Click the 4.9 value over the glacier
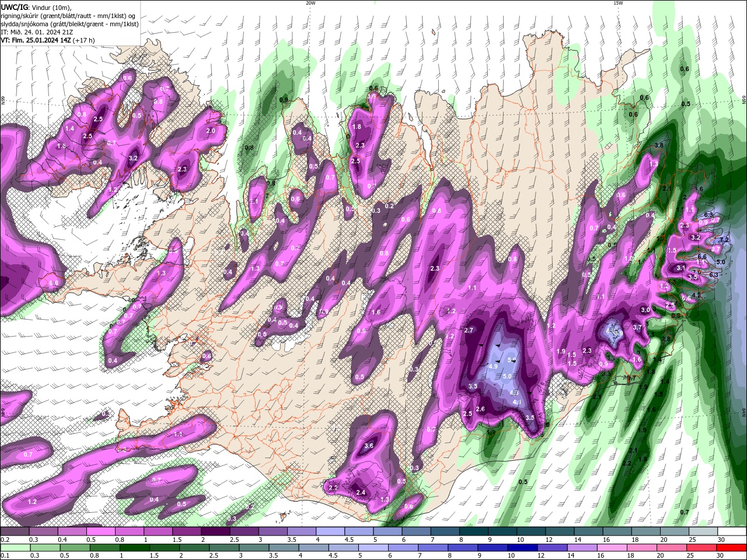The height and width of the screenshot is (560, 747). (493, 366)
